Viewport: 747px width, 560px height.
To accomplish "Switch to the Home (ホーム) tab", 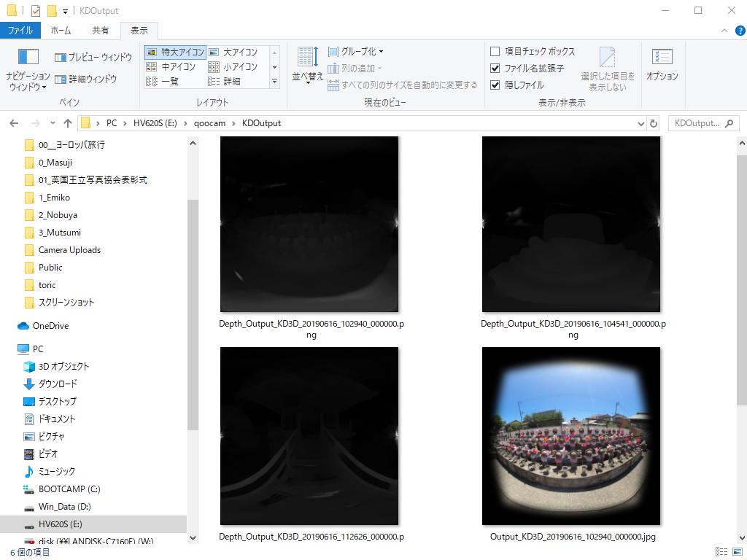I will point(61,31).
